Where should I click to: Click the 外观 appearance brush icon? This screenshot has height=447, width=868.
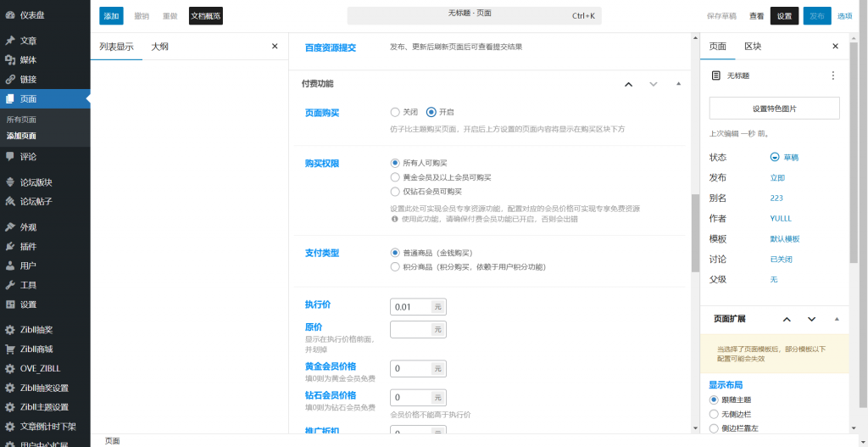point(10,227)
